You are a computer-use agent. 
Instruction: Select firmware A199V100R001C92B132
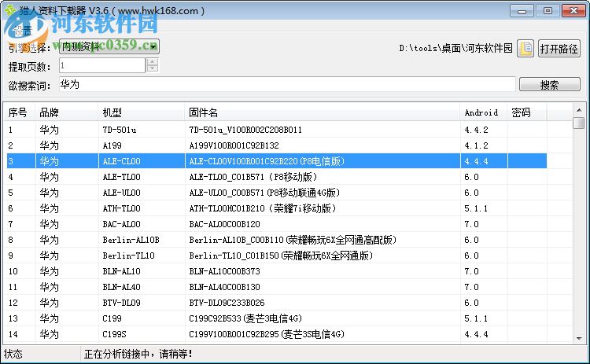[x=277, y=145]
